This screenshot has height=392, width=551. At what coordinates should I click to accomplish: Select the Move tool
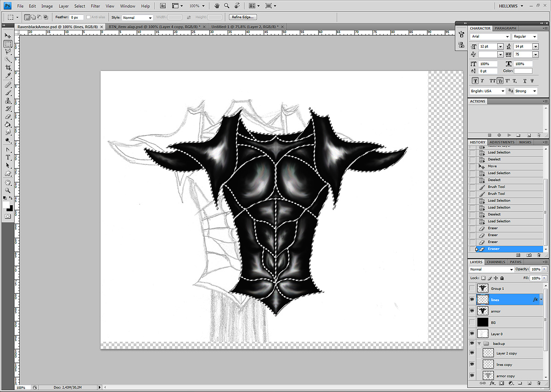(8, 36)
